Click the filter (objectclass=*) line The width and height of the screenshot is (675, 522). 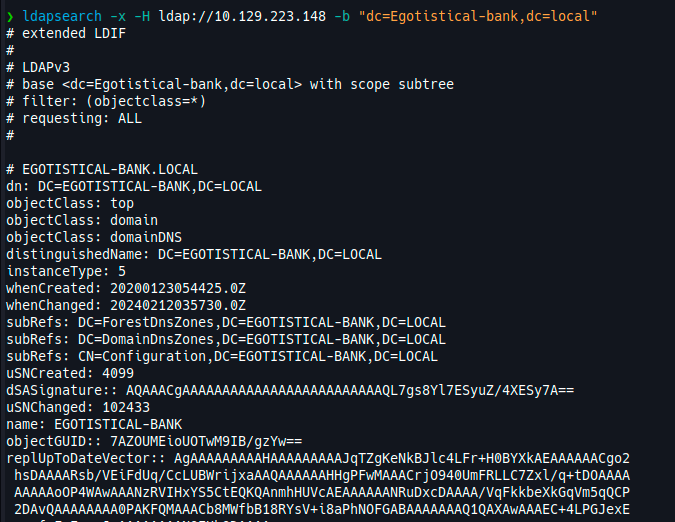click(106, 102)
